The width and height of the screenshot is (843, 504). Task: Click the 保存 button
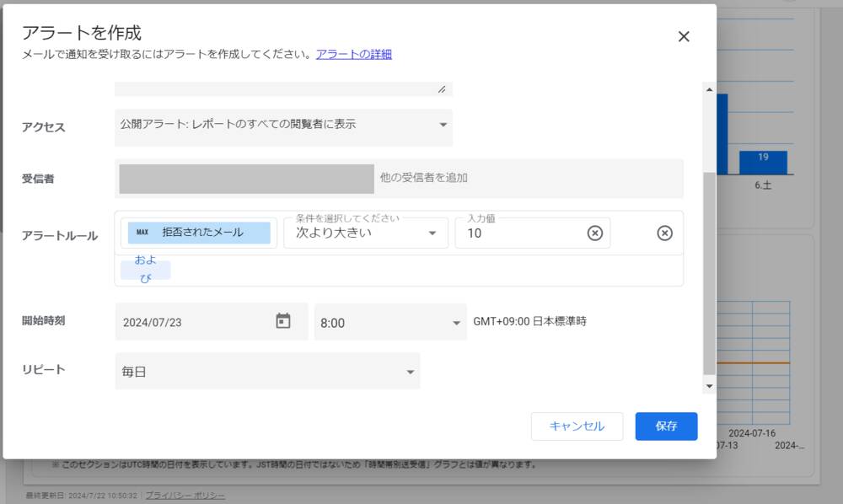[x=666, y=426]
